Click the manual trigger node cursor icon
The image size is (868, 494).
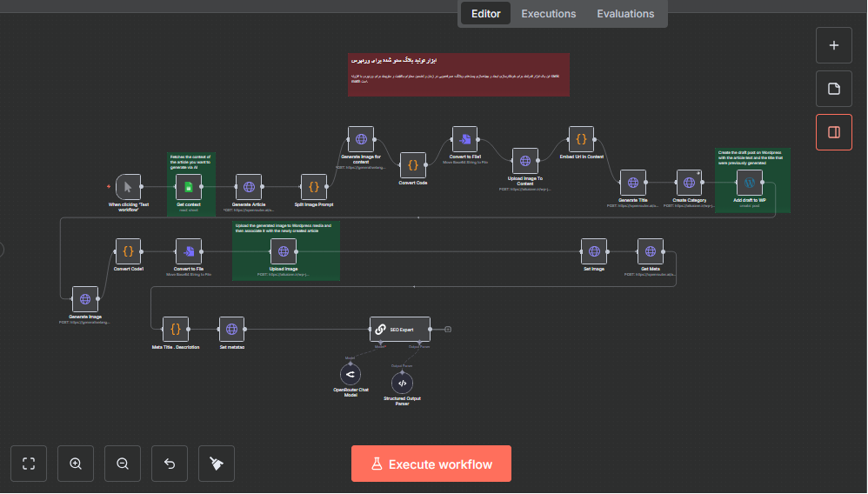(128, 186)
